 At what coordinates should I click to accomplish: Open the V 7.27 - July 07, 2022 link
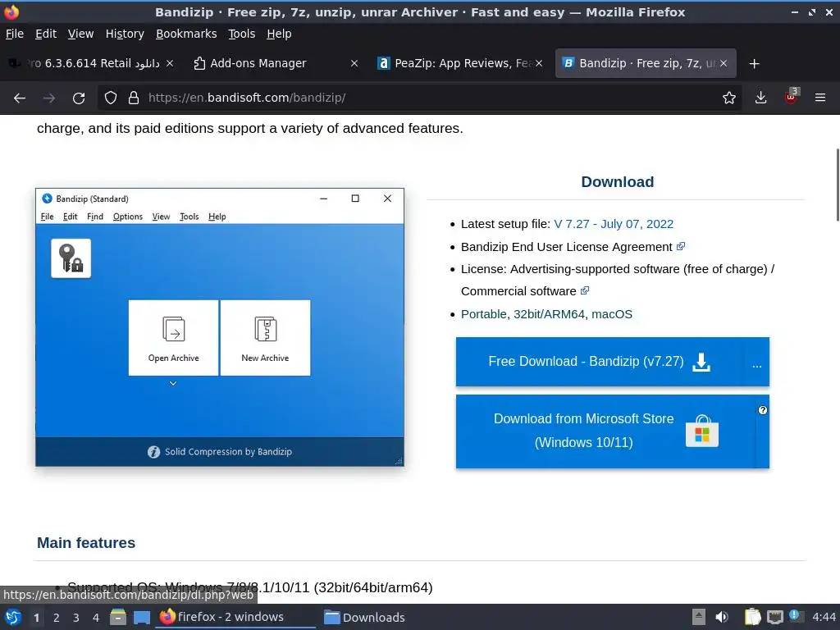[x=614, y=224]
